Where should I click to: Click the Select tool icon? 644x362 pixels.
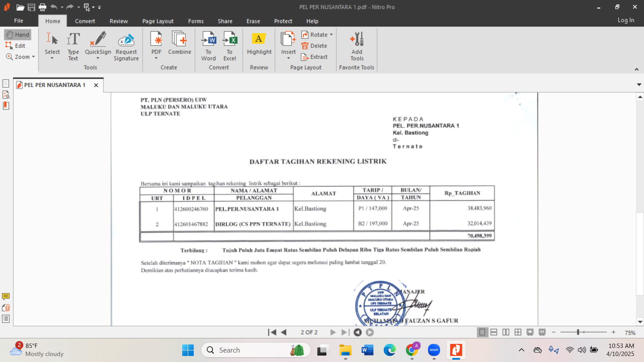52,39
